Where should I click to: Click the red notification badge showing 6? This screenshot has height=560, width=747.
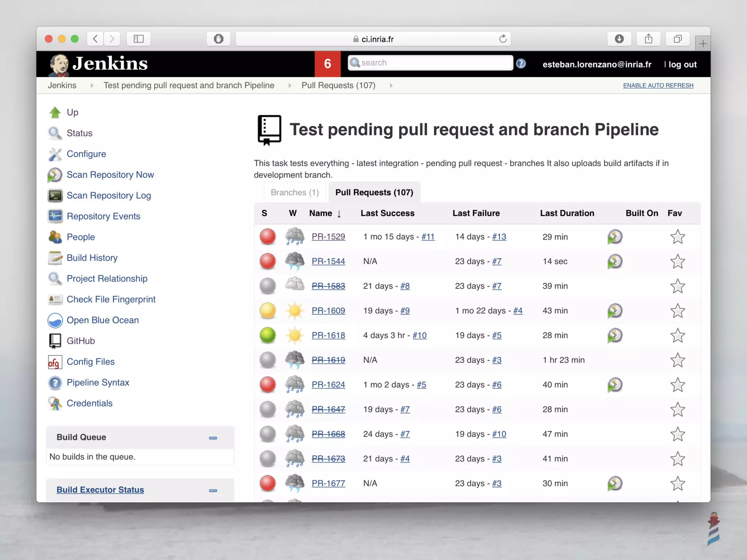(327, 64)
